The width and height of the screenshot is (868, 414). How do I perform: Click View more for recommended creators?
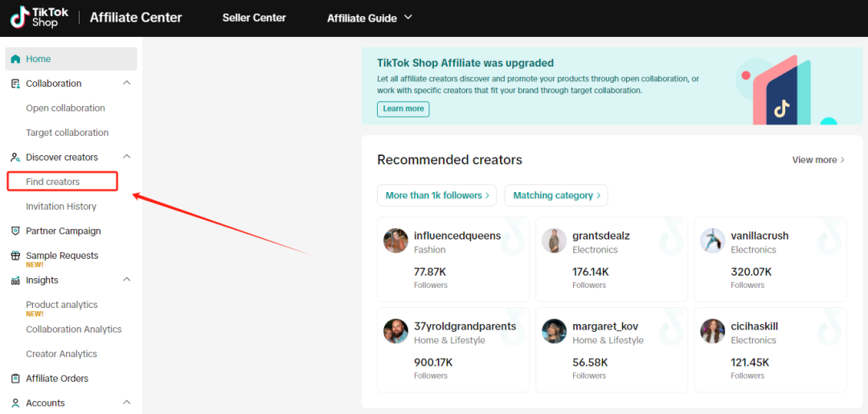click(x=817, y=160)
